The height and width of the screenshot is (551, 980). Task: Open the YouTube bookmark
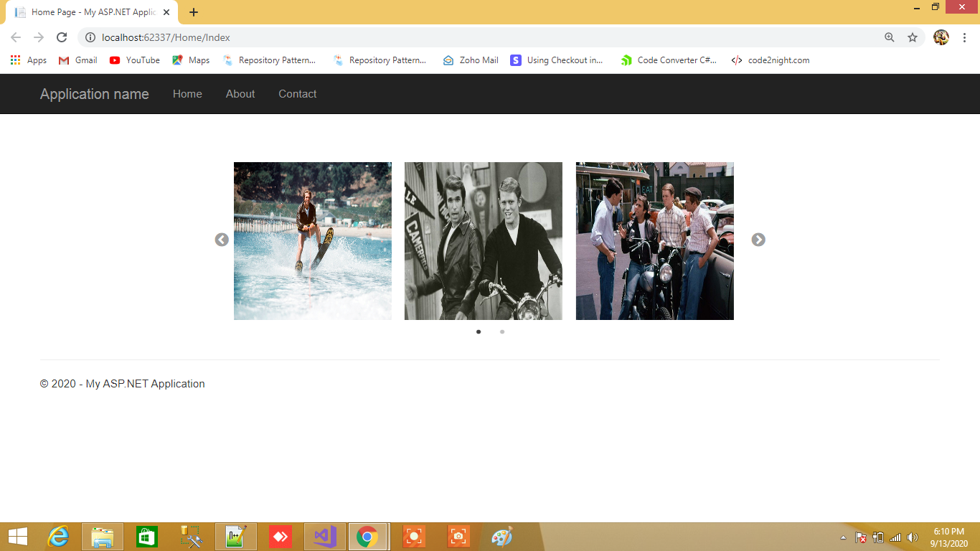coord(135,60)
